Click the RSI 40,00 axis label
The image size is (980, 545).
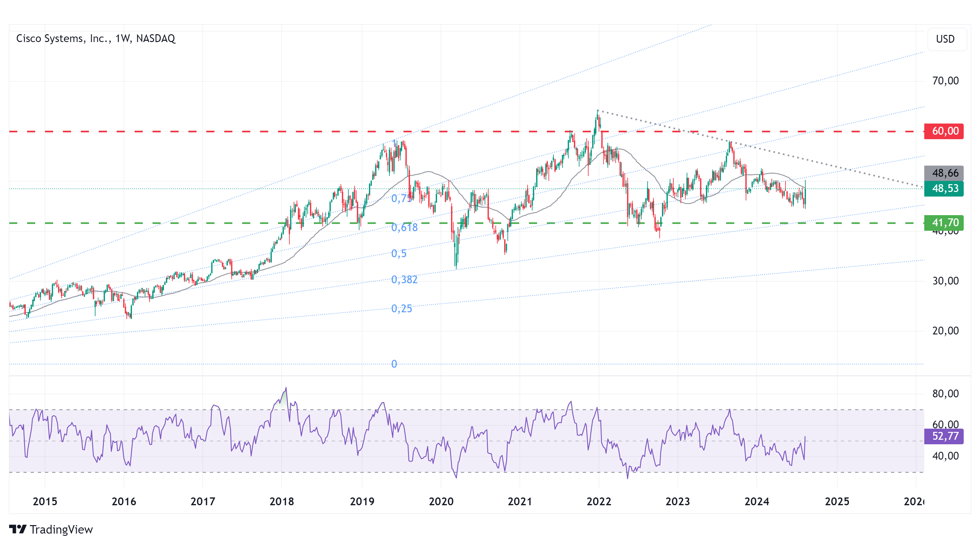tap(945, 456)
